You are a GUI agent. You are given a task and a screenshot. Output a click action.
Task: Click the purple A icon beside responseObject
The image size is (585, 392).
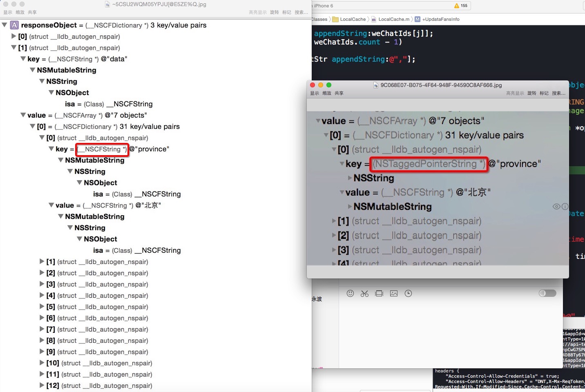[14, 25]
